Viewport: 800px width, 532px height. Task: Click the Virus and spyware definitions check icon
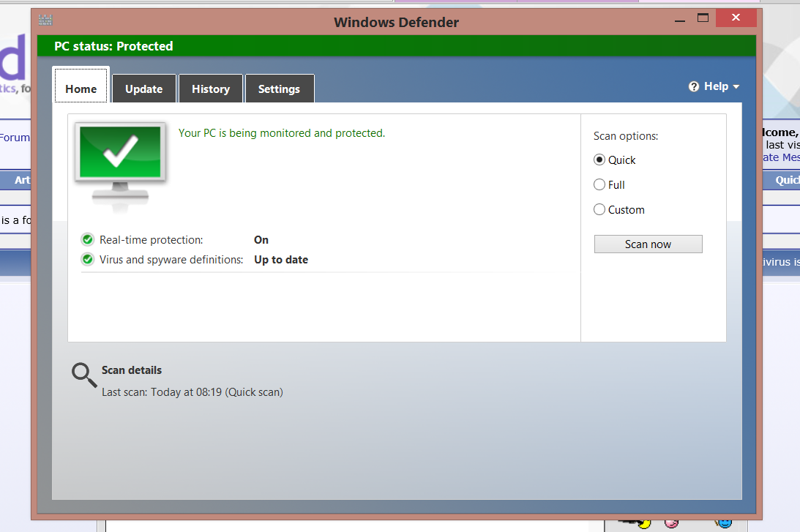(x=88, y=260)
